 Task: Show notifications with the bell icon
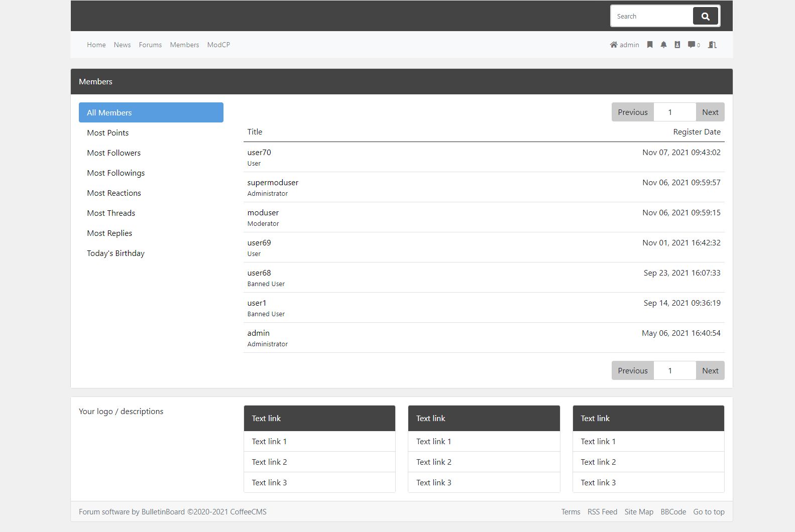[663, 45]
